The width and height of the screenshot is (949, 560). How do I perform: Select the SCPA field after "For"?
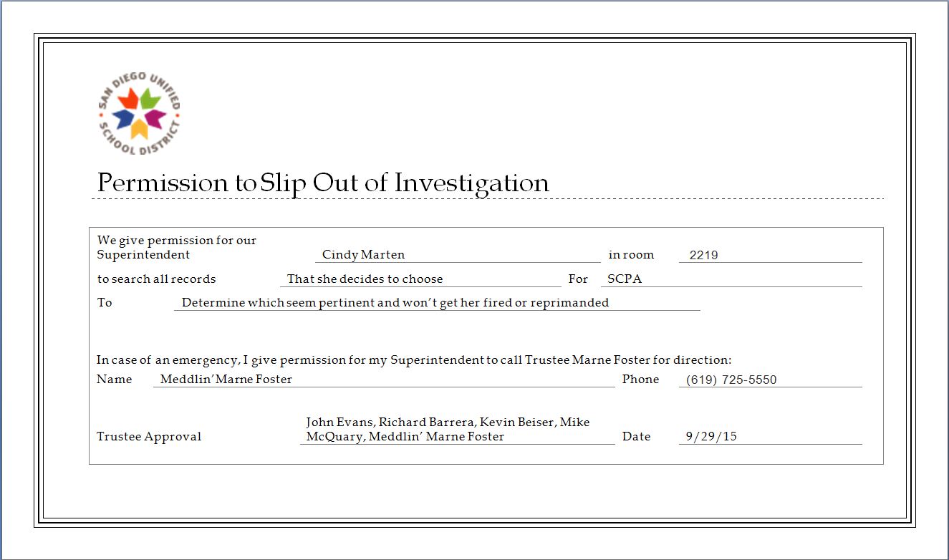[x=731, y=279]
